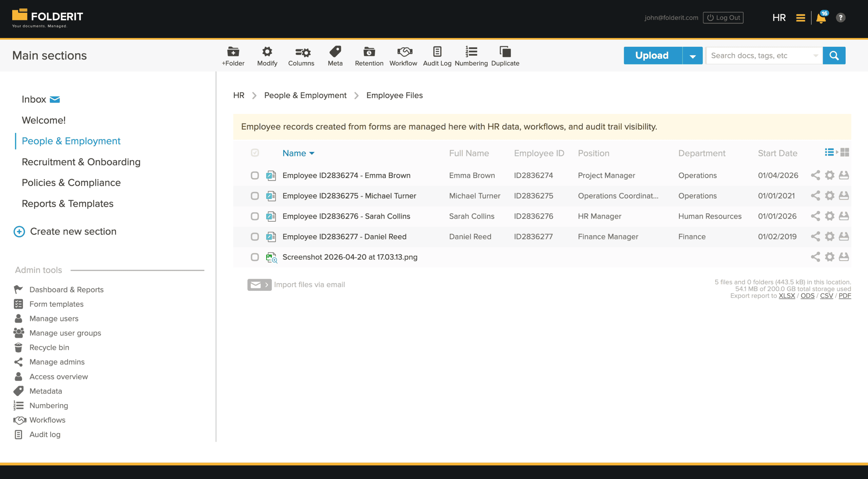Click the Inbox envelope icon
Viewport: 868px width, 479px height.
coord(55,99)
